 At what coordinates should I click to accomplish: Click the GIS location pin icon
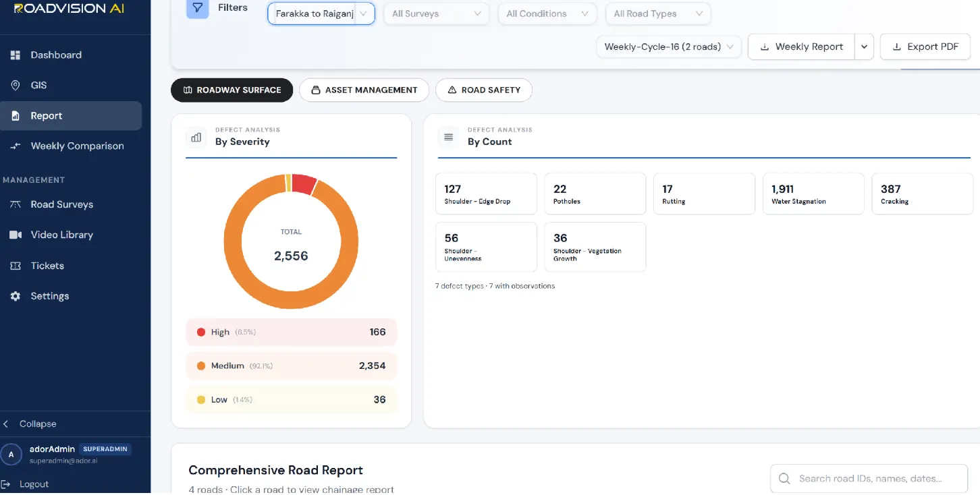coord(16,86)
